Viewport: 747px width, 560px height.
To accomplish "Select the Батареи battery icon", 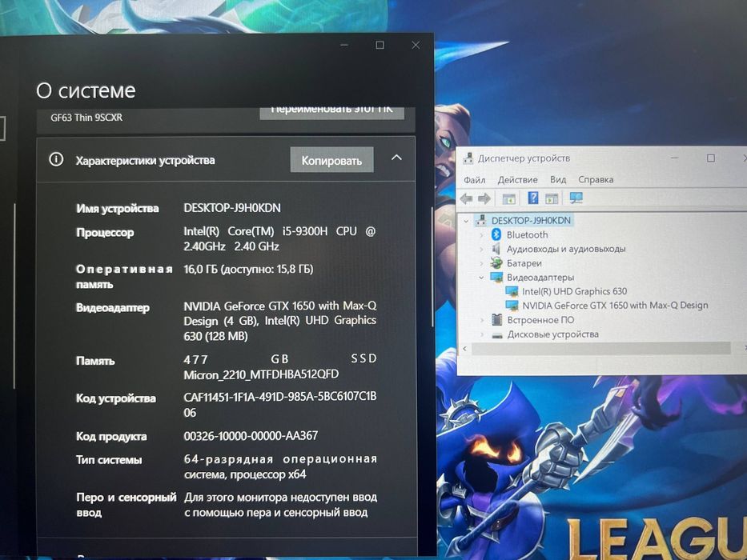I will click(496, 263).
